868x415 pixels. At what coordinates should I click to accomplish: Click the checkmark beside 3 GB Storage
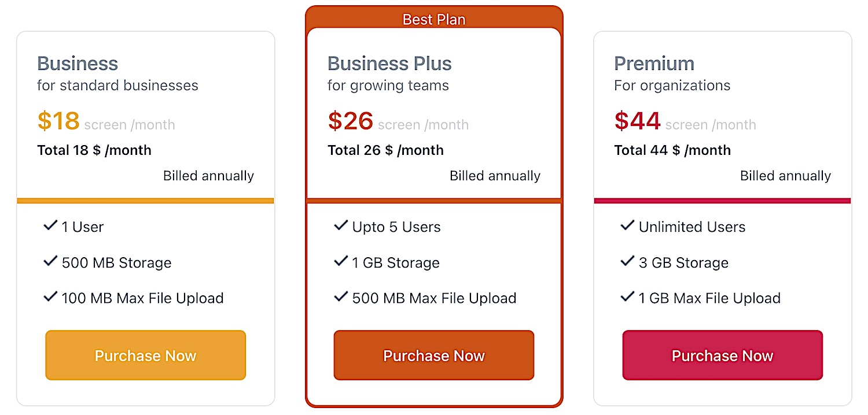(627, 261)
